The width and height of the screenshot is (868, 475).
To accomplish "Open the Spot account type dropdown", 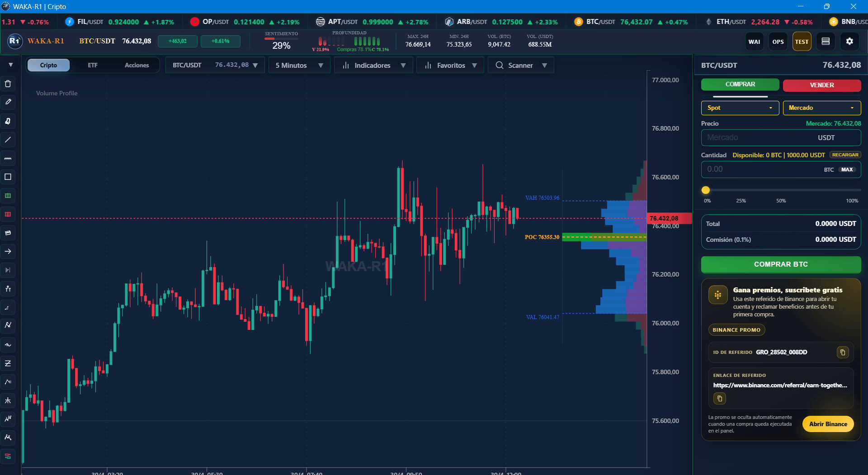I will pyautogui.click(x=740, y=108).
